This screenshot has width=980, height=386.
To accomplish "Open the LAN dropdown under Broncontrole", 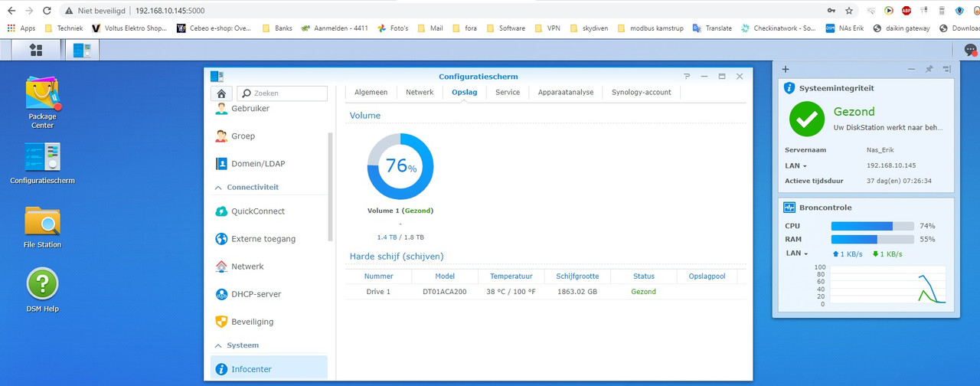I will point(797,253).
